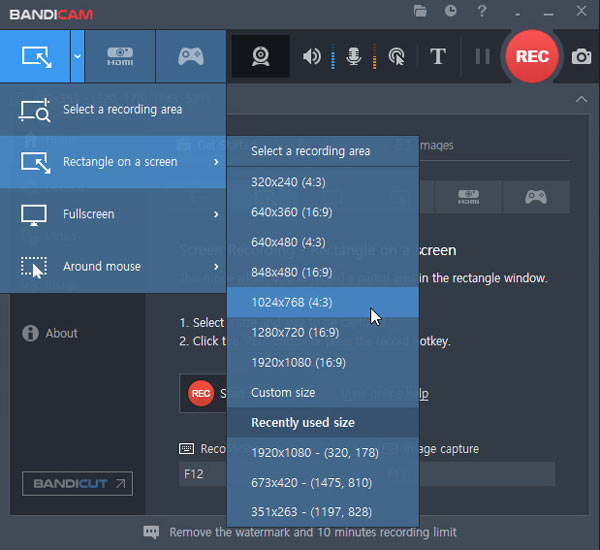Toggle the text overlay tool
Screen dimensions: 600x550
pos(438,57)
